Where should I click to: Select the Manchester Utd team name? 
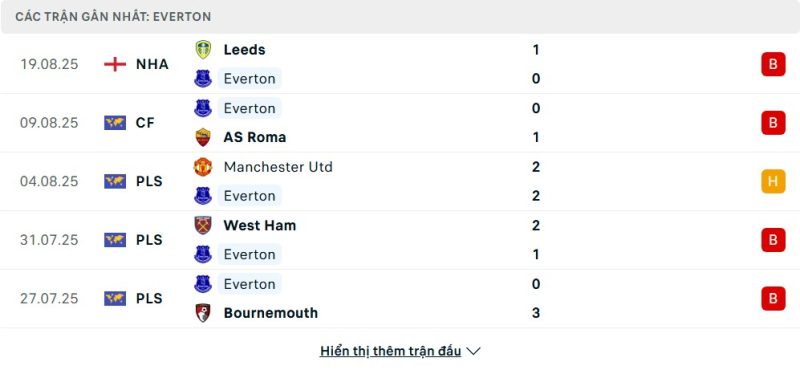278,167
